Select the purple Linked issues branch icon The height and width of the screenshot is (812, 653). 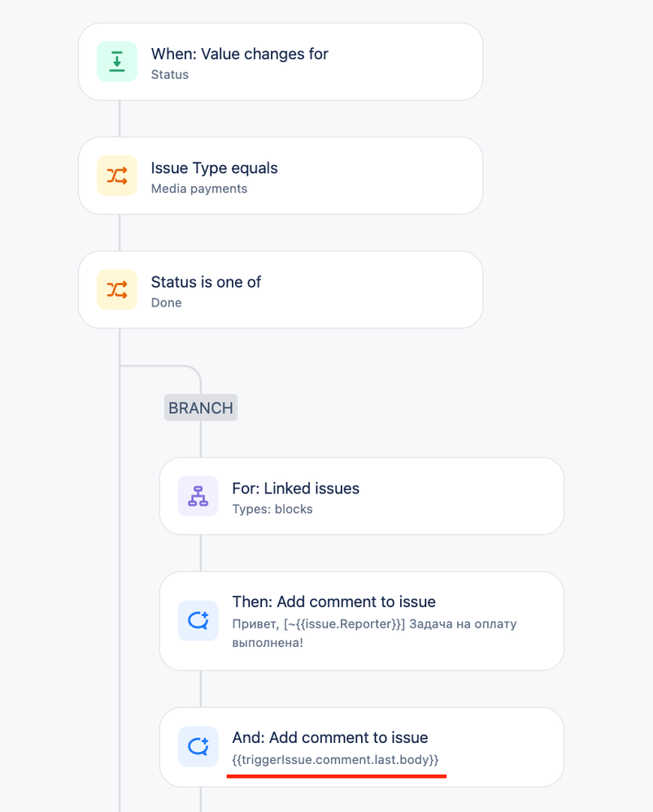click(x=198, y=496)
